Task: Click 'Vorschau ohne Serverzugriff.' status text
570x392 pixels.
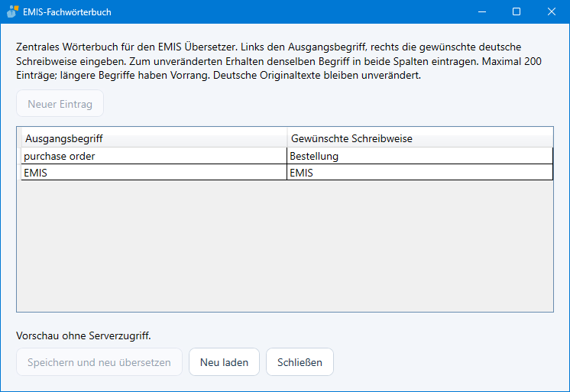Action: coord(83,335)
